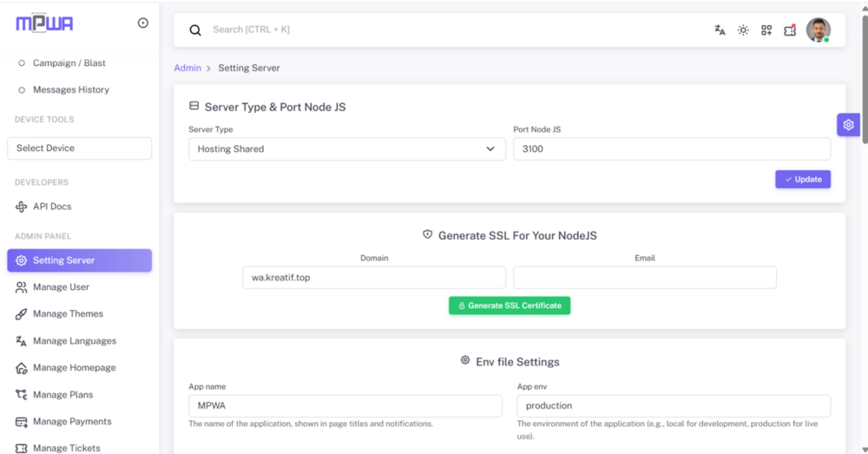Click the MPWA logo
Screen dimensions: 868x454
coord(44,23)
